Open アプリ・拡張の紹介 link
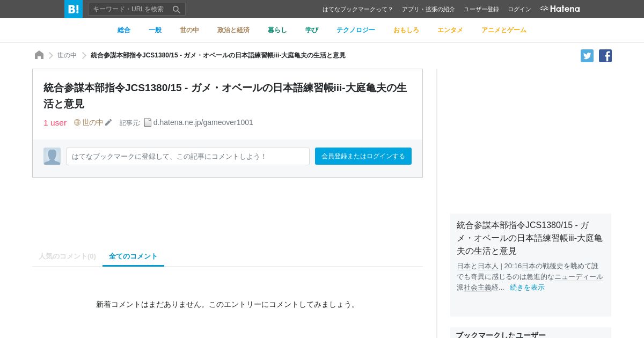Screen dimensions: 644x338 (x=428, y=9)
